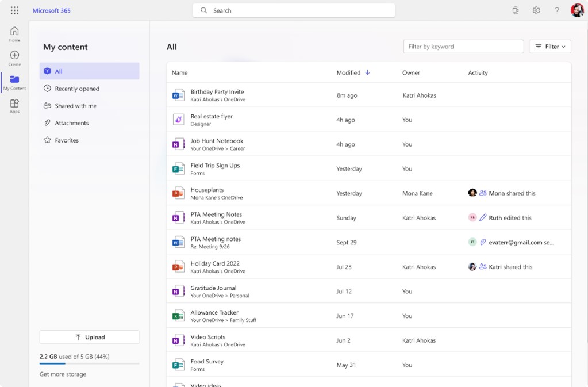Image resolution: width=588 pixels, height=387 pixels.
Task: Open Help via the question mark icon
Action: [555, 10]
